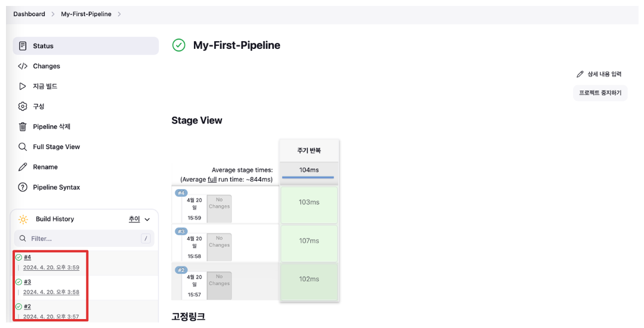The height and width of the screenshot is (328, 644).
Task: Open build #4 link in Build History
Action: 27,258
